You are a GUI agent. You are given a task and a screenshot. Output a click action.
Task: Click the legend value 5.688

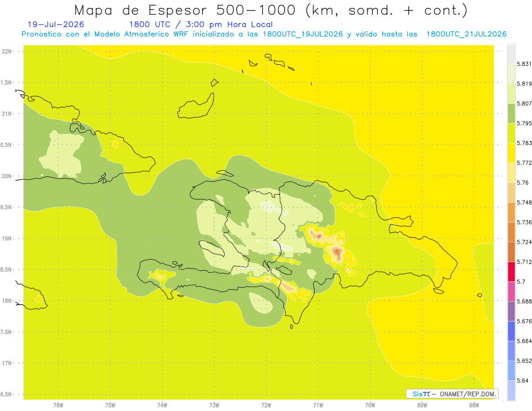point(524,301)
